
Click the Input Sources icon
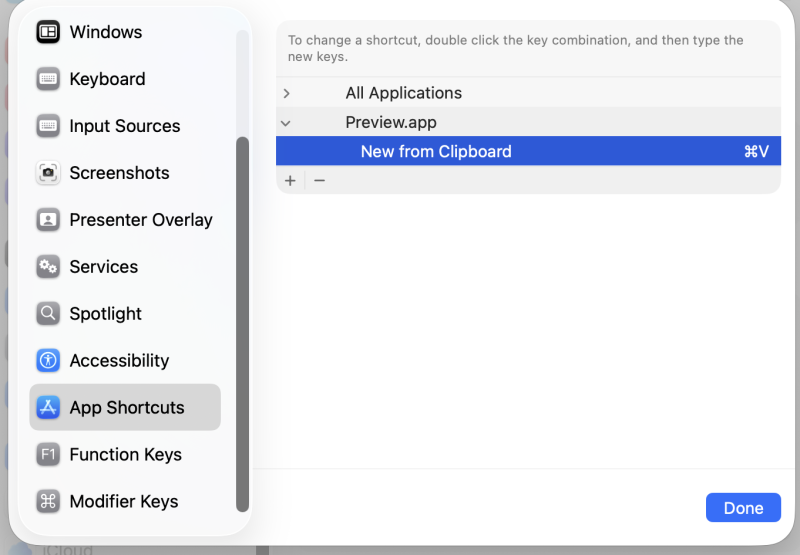48,126
